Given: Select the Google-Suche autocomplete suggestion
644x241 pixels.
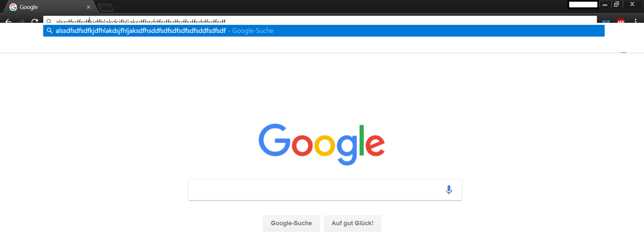Looking at the screenshot, I should tap(324, 31).
